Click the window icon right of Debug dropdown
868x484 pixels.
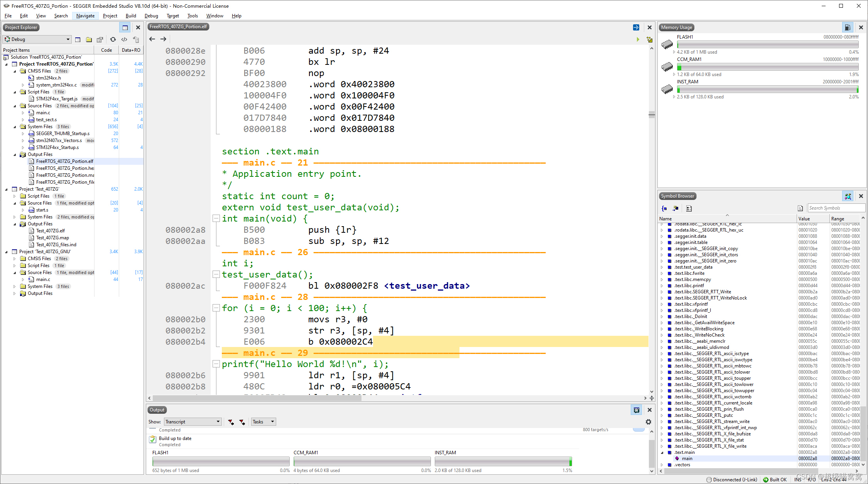coord(78,39)
